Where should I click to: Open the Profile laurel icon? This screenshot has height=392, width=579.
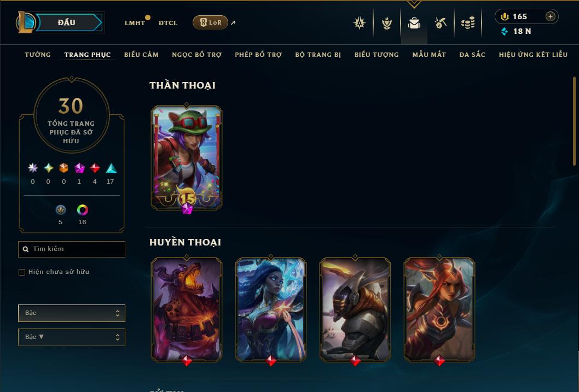(386, 23)
